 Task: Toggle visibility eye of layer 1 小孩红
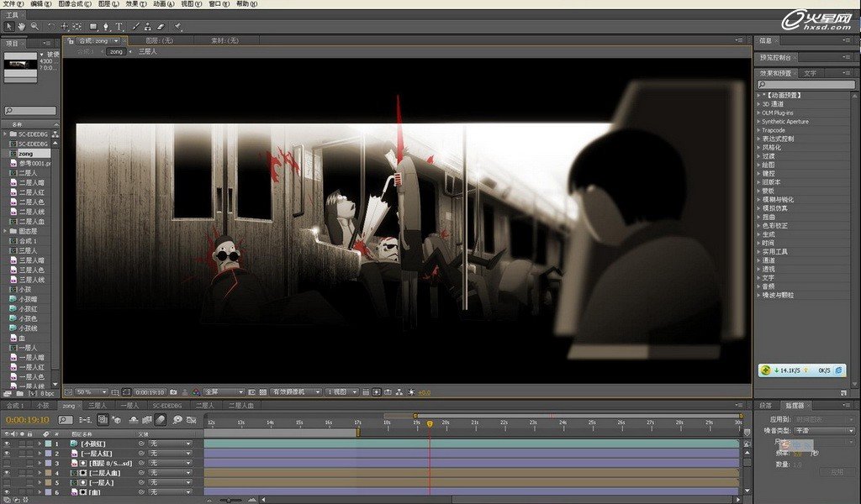pos(7,444)
